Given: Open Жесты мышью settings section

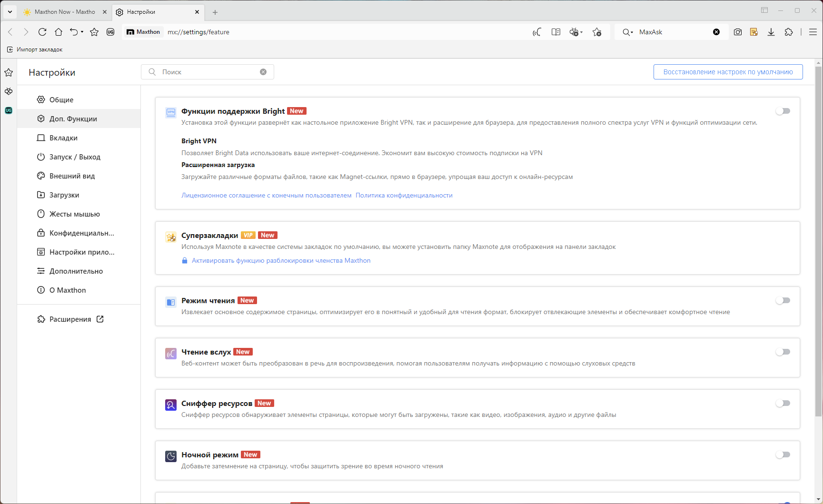Looking at the screenshot, I should (x=79, y=214).
